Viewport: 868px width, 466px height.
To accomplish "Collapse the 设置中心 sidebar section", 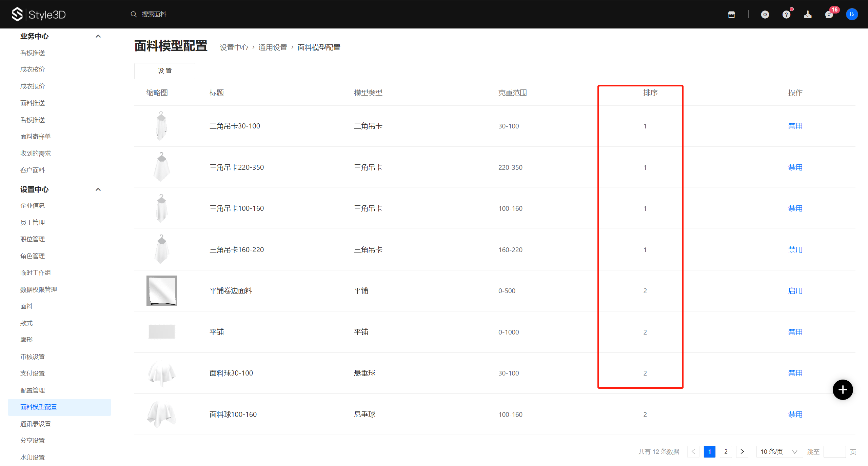I will (98, 189).
